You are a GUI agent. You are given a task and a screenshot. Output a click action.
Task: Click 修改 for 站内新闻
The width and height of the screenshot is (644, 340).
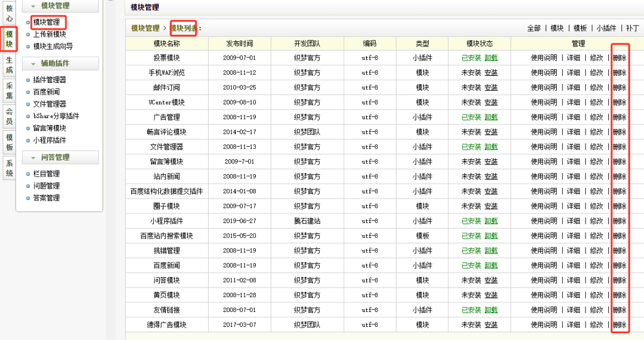pos(597,177)
